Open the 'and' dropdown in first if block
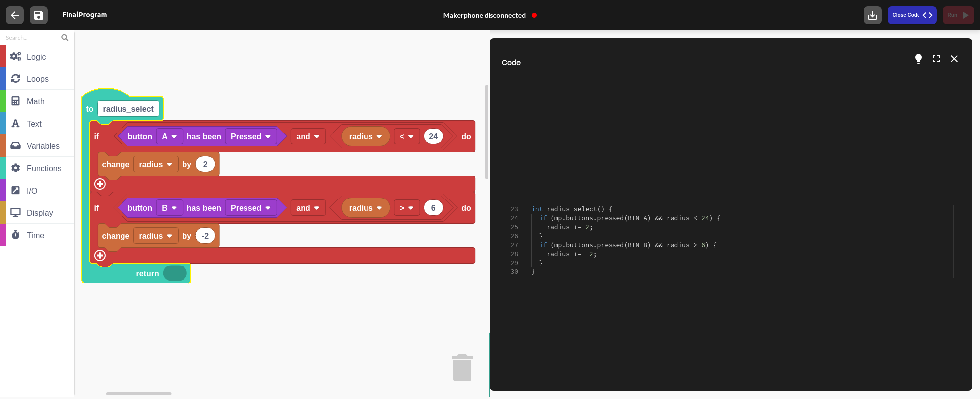Viewport: 980px width, 399px height. click(x=308, y=136)
